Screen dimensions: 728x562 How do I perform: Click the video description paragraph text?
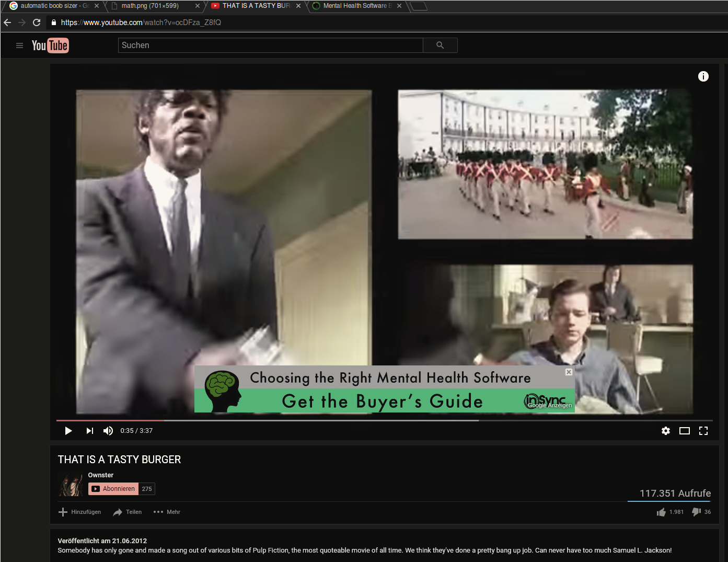[365, 550]
